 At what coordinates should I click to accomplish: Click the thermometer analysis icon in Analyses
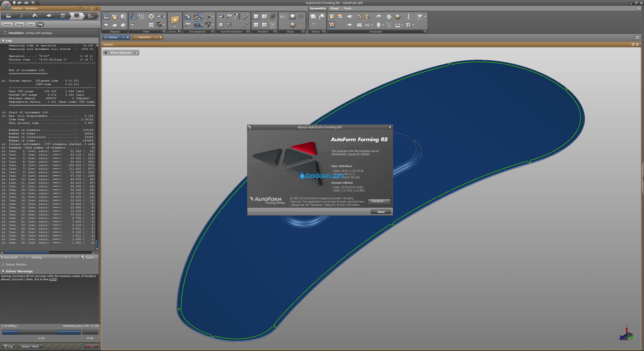coord(408,17)
